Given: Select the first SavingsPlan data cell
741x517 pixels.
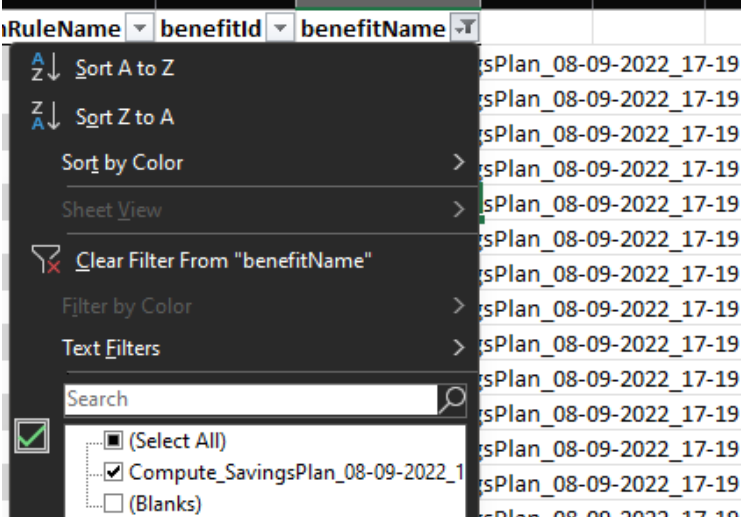Looking at the screenshot, I should [610, 64].
